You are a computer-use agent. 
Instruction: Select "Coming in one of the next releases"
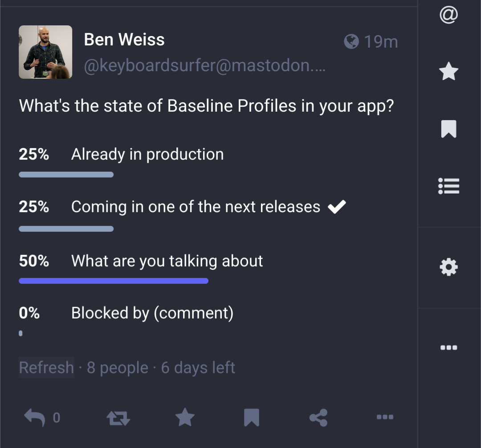click(x=196, y=207)
